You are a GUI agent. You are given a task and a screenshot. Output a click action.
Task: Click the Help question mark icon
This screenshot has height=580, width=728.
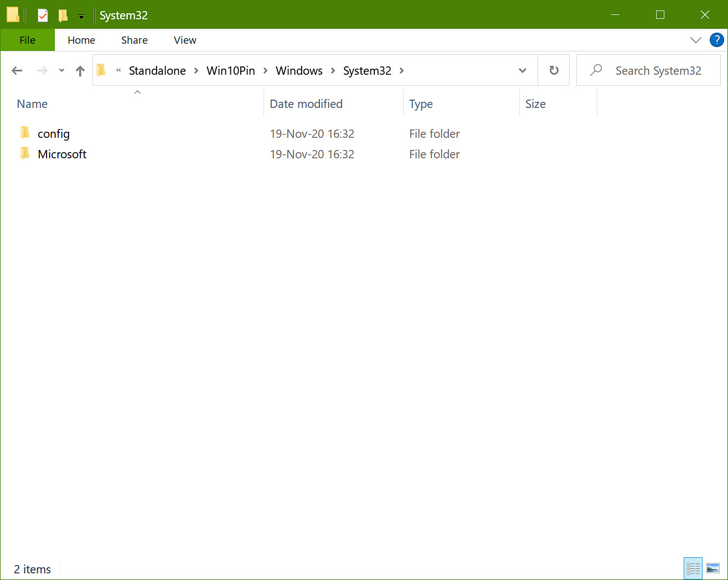[x=716, y=40]
